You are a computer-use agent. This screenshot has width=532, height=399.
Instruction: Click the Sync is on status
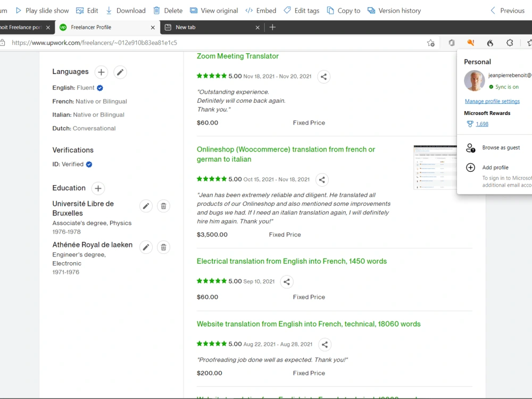(x=504, y=87)
